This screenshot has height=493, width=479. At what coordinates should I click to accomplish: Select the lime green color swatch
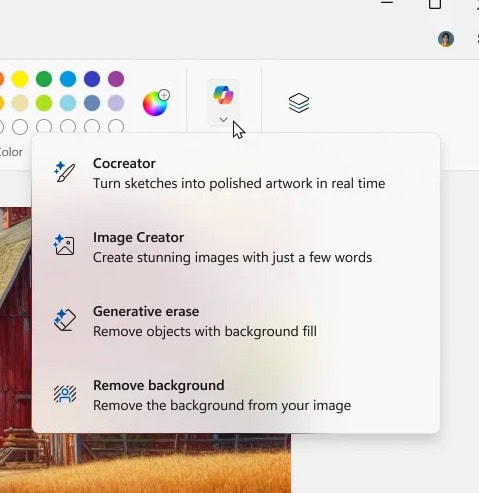click(44, 103)
